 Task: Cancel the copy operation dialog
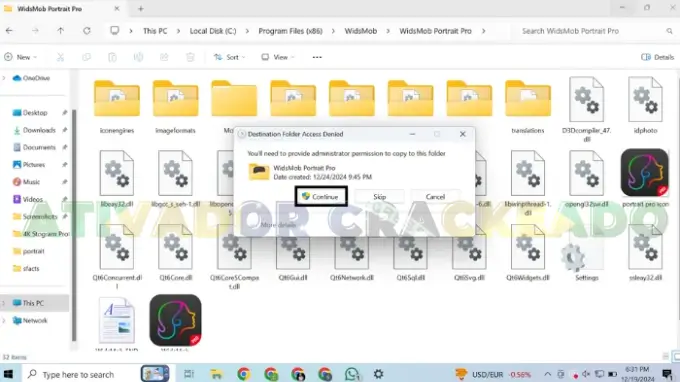435,197
